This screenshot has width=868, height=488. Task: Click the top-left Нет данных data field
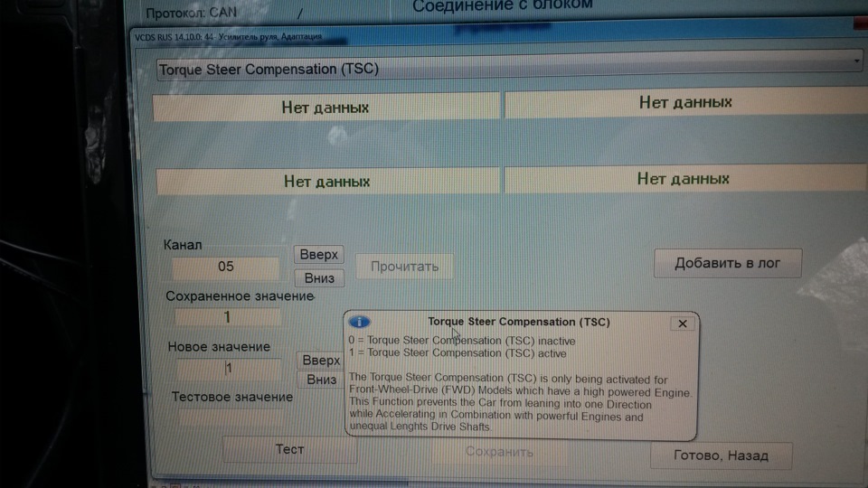[326, 108]
